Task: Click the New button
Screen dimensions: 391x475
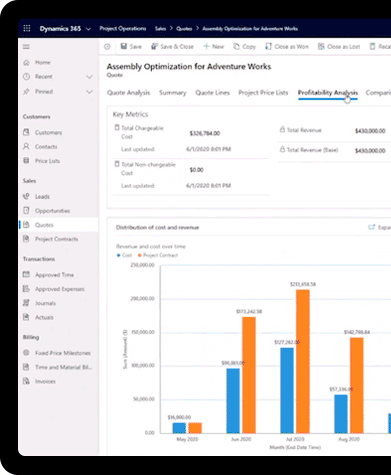Action: point(214,46)
